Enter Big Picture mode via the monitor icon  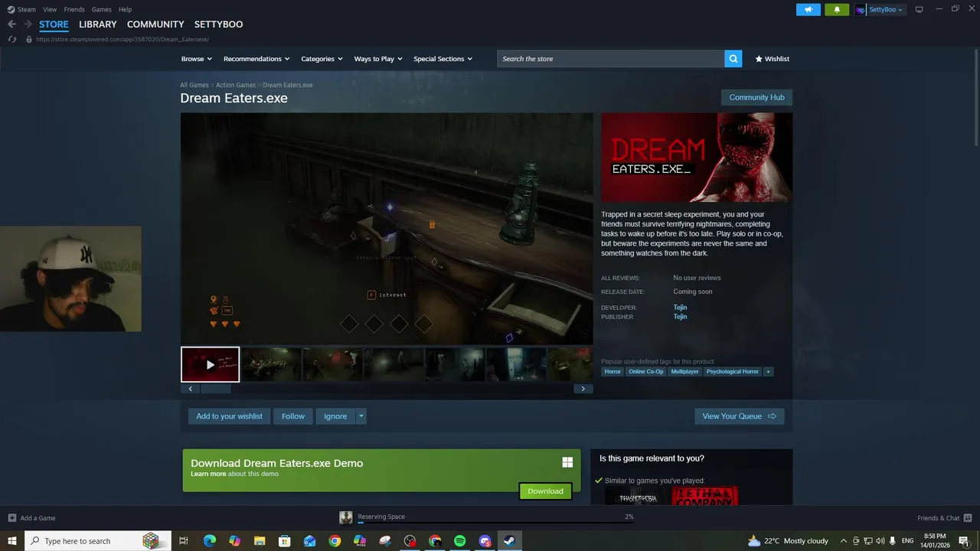919,9
